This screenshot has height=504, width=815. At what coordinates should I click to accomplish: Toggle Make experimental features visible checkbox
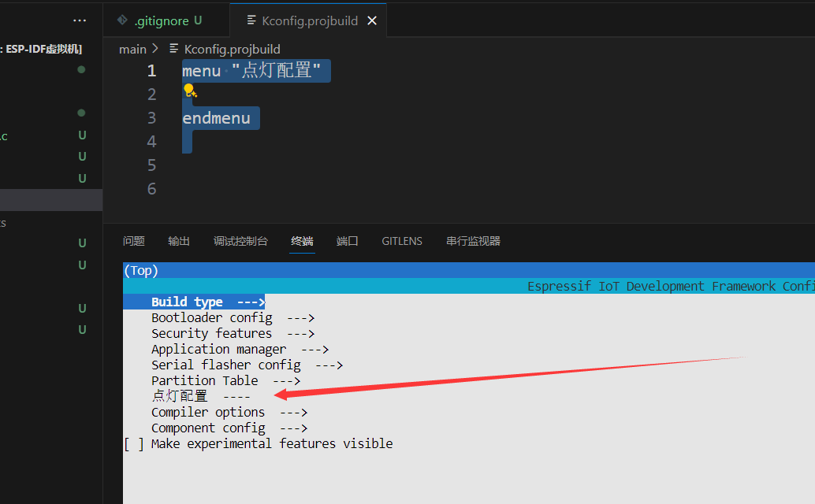[x=134, y=443]
